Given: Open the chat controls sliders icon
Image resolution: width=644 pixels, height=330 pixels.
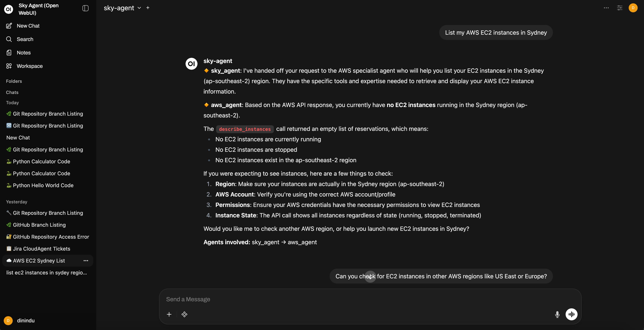Looking at the screenshot, I should click(x=620, y=8).
